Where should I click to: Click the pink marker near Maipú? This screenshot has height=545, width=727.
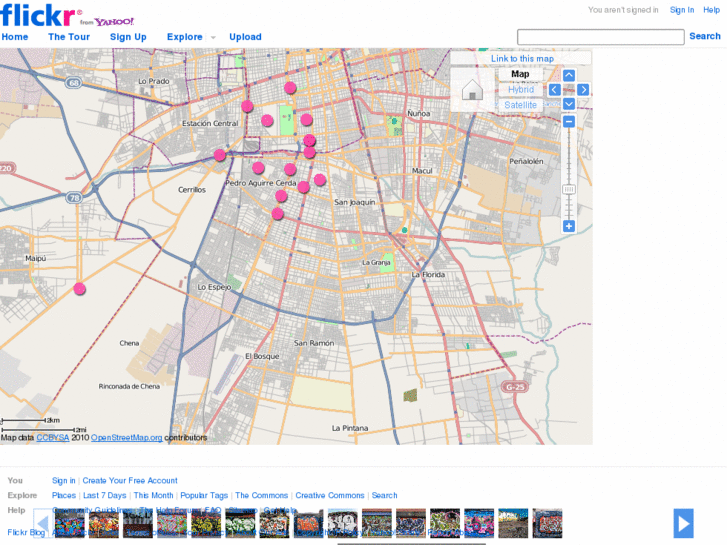(x=80, y=289)
